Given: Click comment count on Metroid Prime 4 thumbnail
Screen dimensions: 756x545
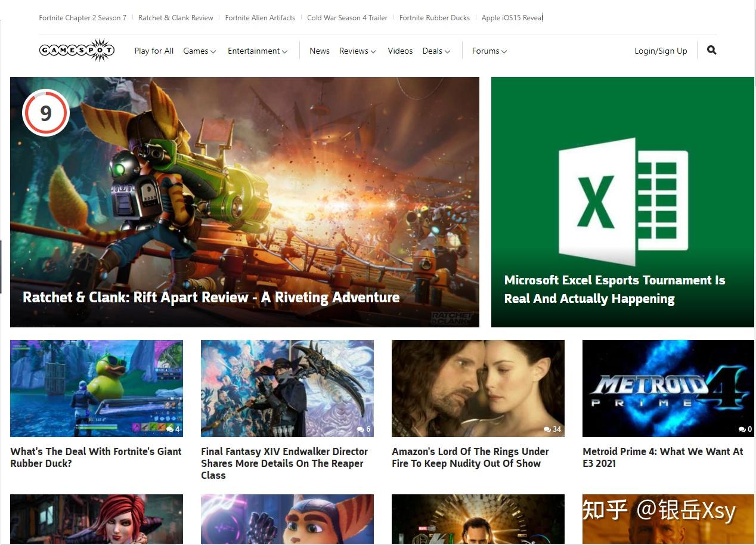Looking at the screenshot, I should [x=745, y=429].
